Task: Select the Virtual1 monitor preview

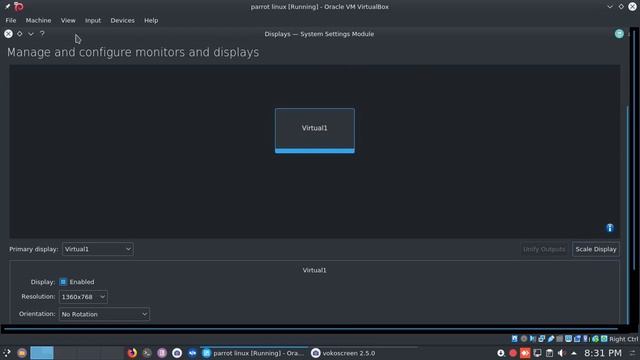Action: tap(315, 131)
